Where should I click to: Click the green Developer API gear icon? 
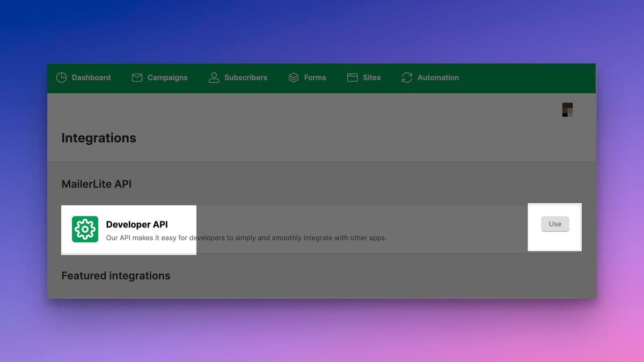[85, 230]
